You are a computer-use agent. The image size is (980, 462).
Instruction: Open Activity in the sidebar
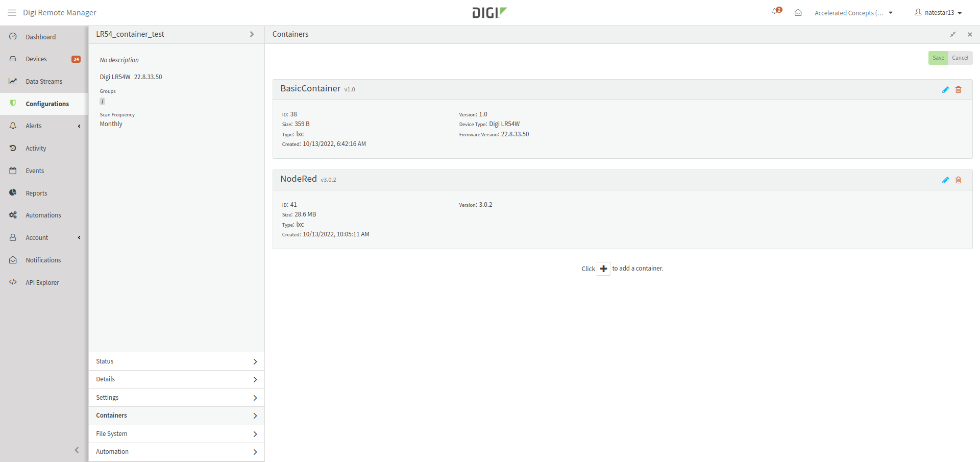44,148
